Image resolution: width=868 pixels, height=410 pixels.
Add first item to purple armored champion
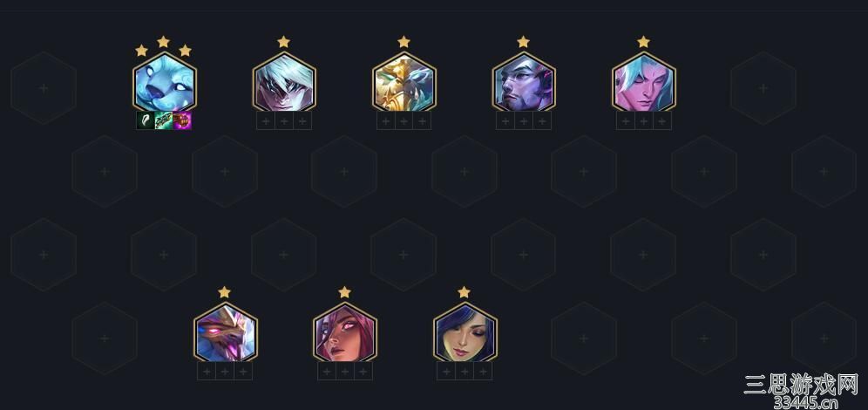coord(207,372)
